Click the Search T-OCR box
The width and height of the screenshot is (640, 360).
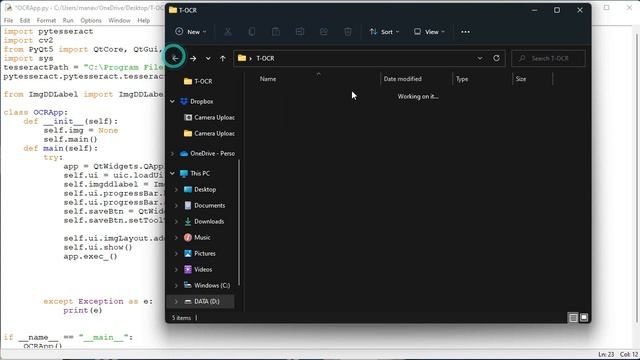point(548,58)
